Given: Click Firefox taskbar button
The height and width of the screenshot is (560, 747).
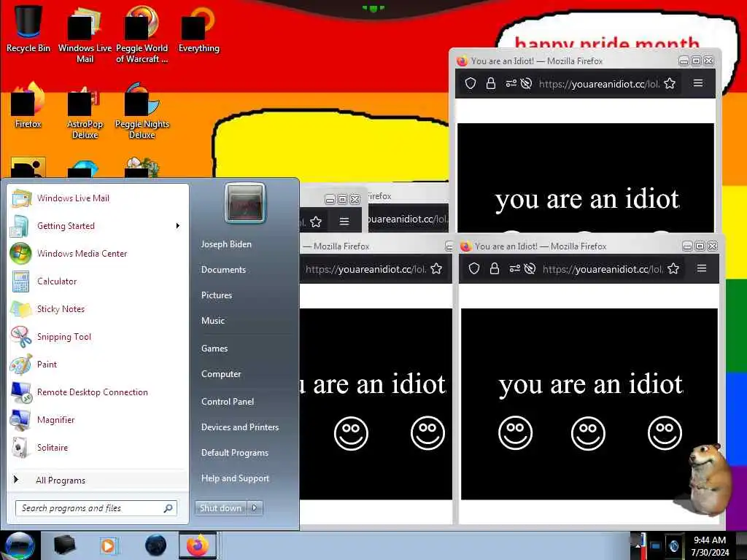Looking at the screenshot, I should click(x=198, y=545).
